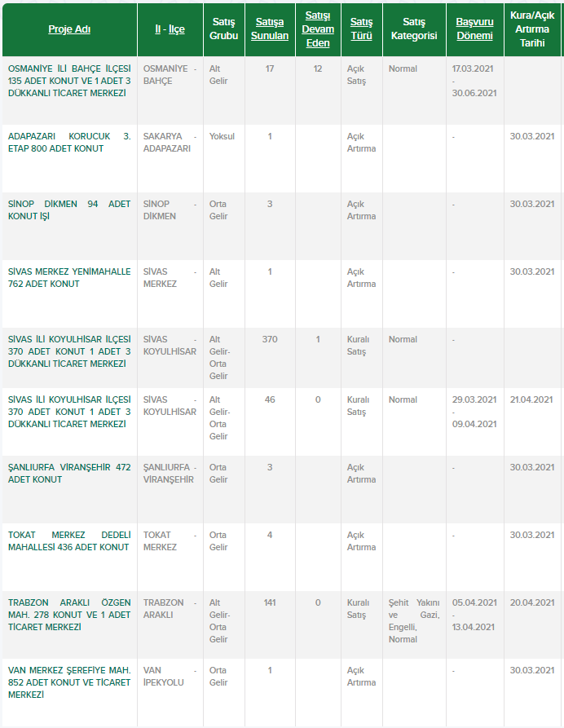Sort by Kura/Açık Artırma Tarihi header

[532, 29]
